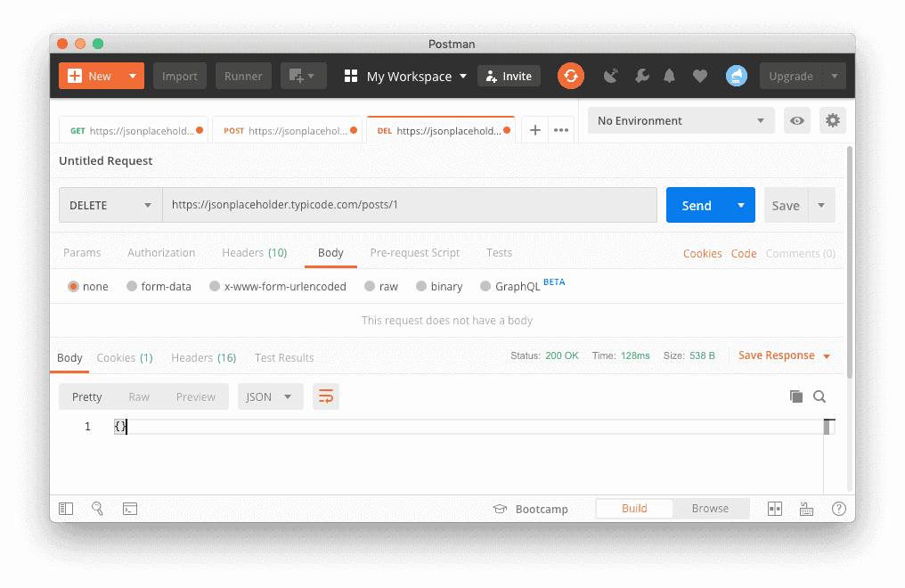This screenshot has height=588, width=905.
Task: Search within the response body
Action: pos(819,396)
